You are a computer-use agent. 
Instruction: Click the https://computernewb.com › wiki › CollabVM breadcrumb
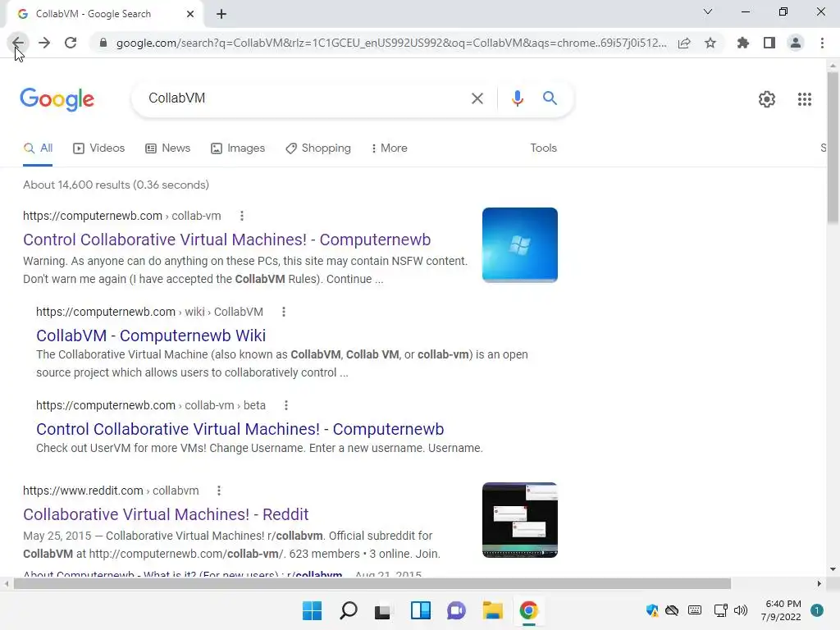point(150,312)
